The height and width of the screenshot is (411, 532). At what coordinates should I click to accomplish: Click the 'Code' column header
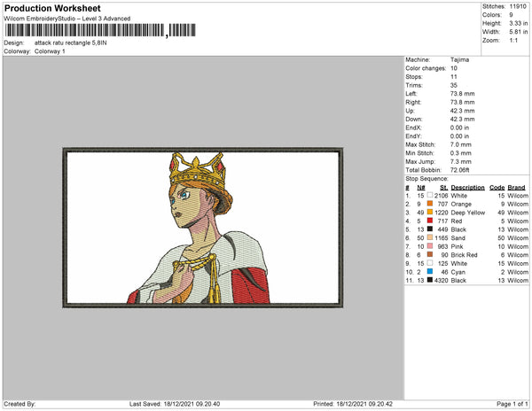tap(497, 188)
